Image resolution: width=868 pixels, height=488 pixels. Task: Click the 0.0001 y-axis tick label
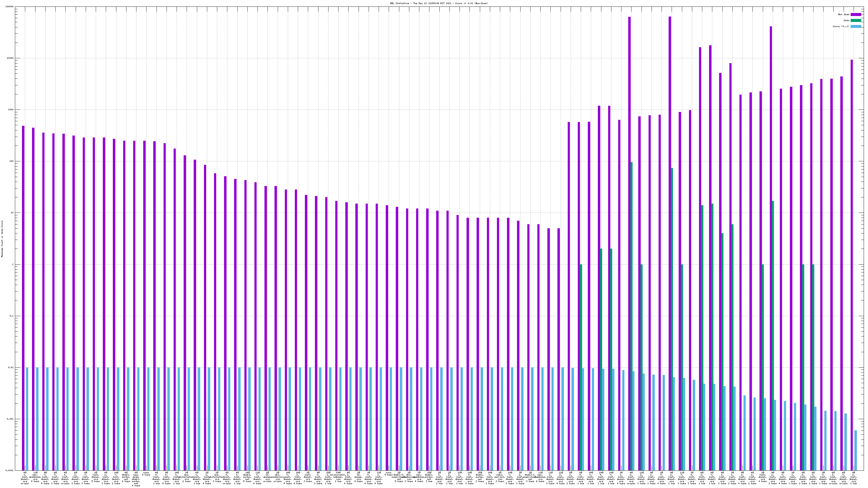pyautogui.click(x=10, y=470)
